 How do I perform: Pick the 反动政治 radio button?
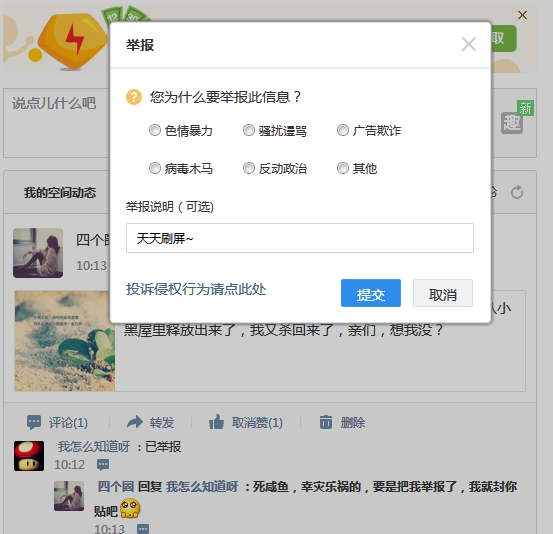249,168
